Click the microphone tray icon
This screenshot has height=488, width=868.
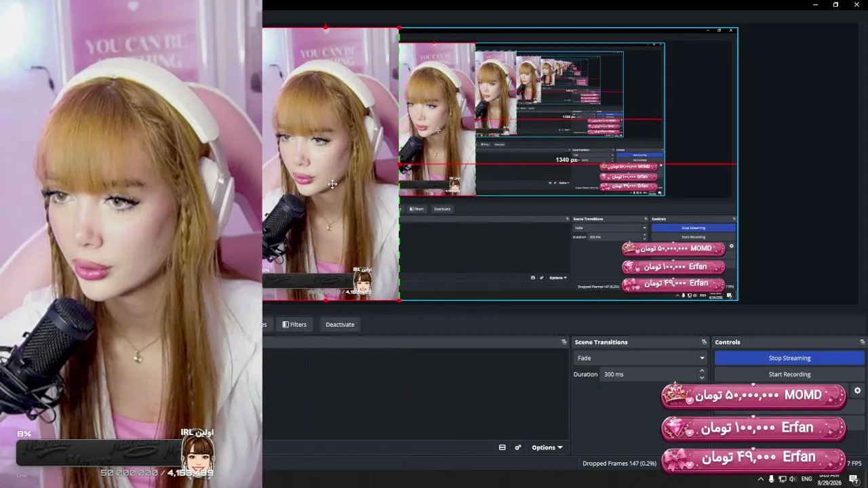point(771,479)
